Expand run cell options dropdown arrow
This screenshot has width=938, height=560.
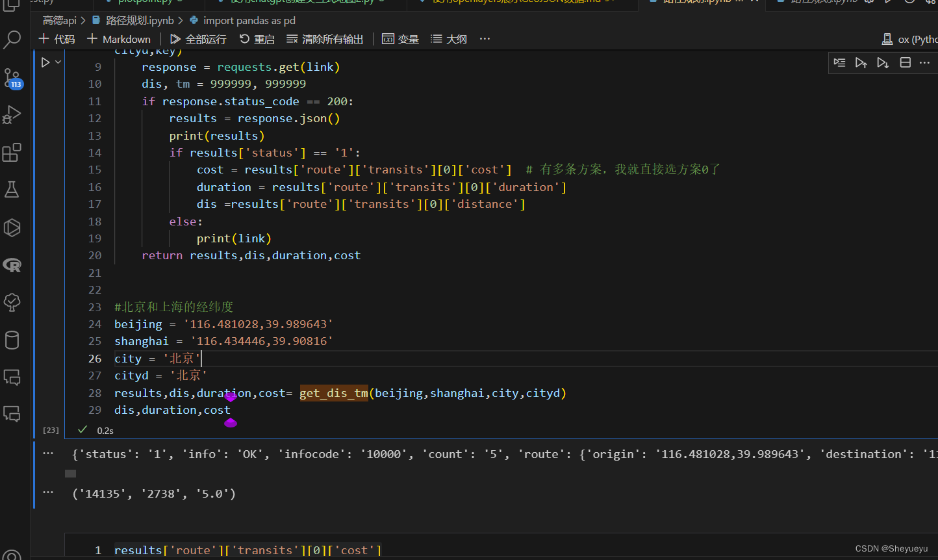[58, 62]
